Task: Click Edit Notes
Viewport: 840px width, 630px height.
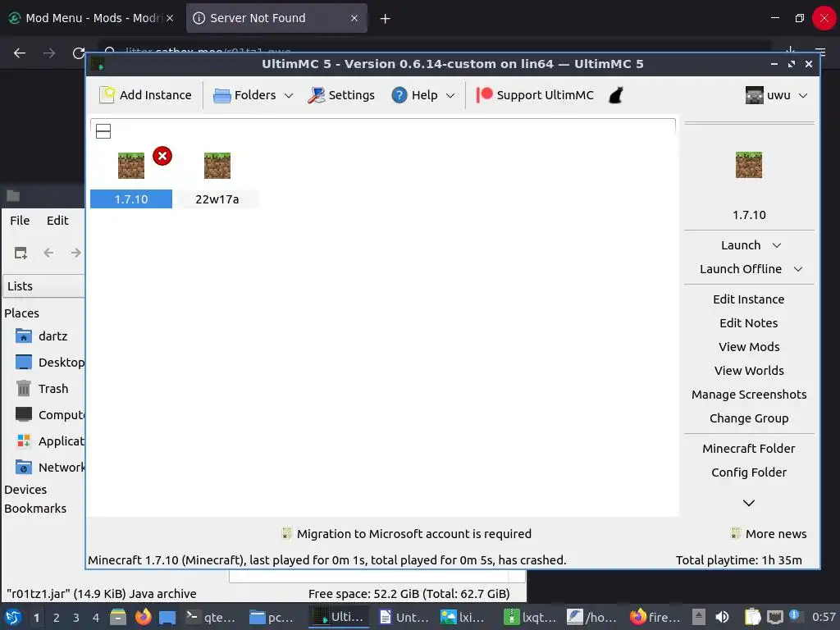Action: [749, 323]
